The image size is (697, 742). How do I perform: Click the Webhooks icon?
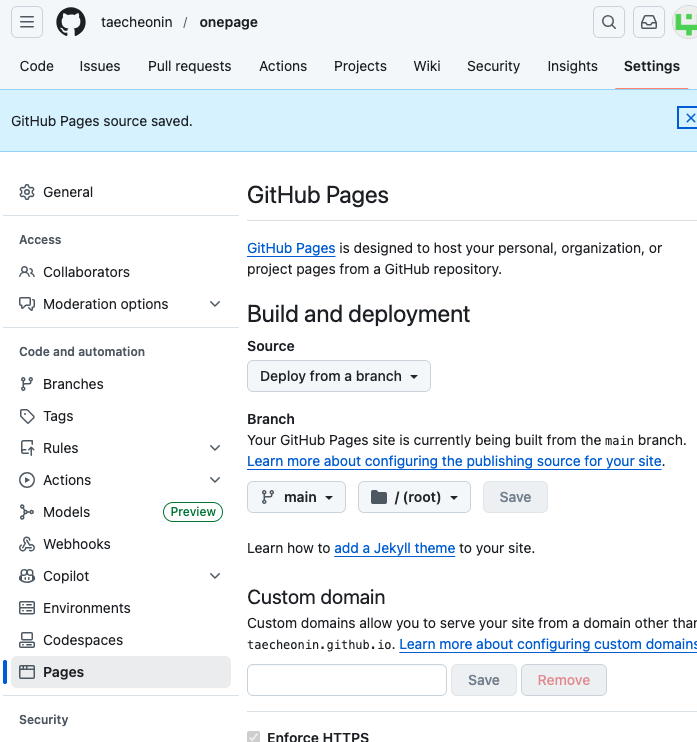(27, 544)
